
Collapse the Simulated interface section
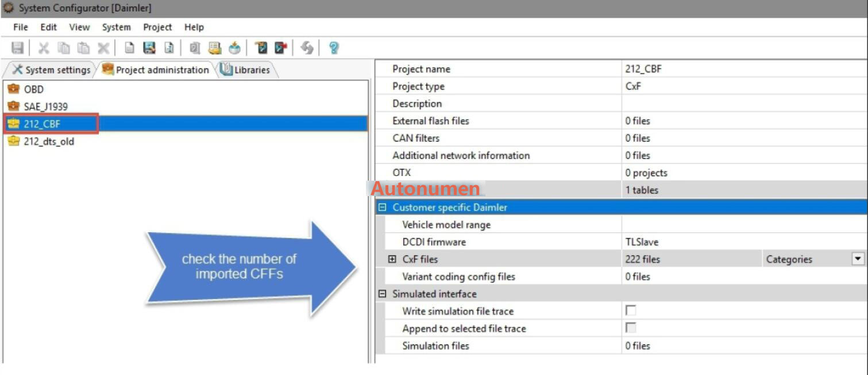coord(383,294)
